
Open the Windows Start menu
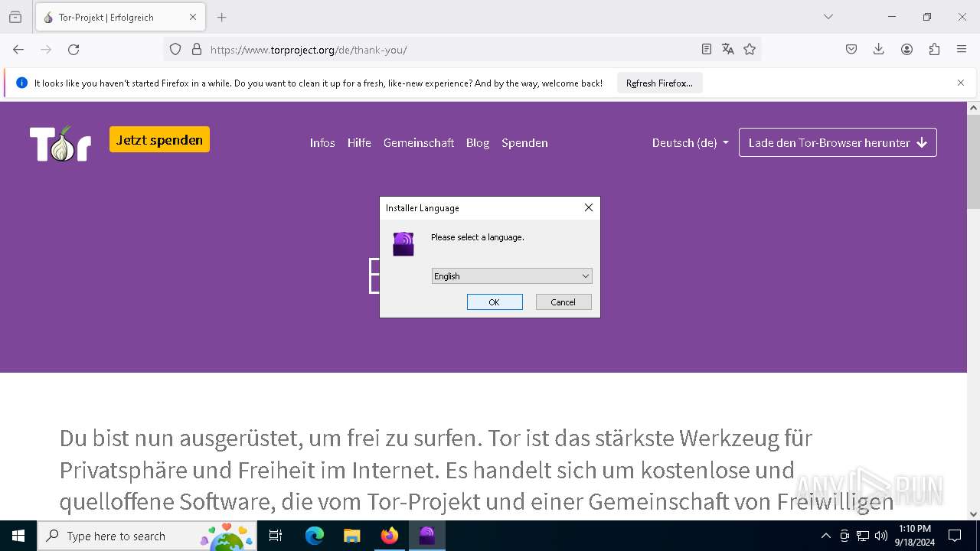(x=18, y=536)
